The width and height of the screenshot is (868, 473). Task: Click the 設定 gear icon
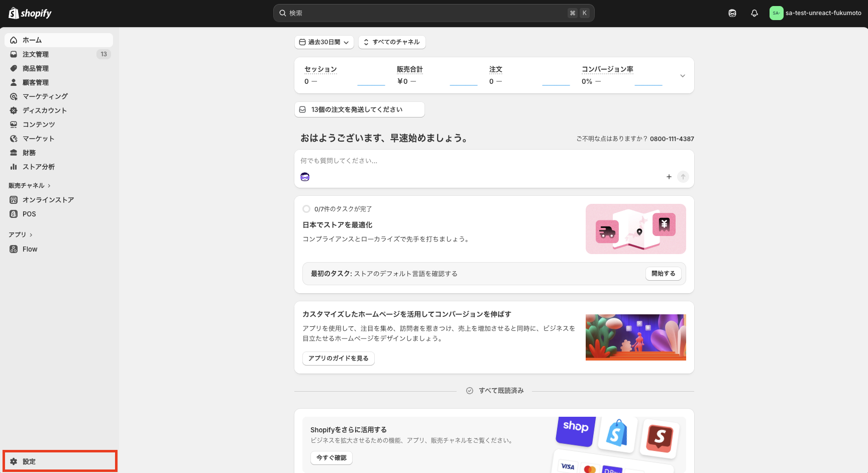point(14,461)
